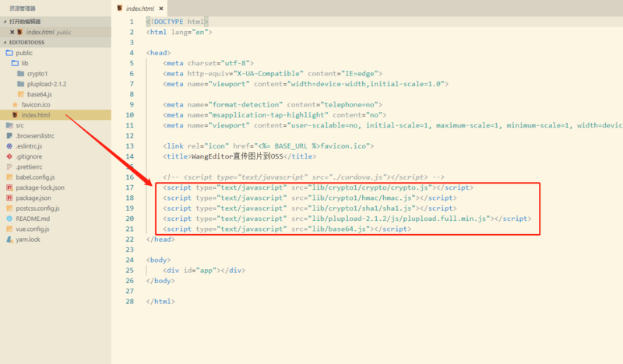Click the .browserslistrc file icon

9,136
